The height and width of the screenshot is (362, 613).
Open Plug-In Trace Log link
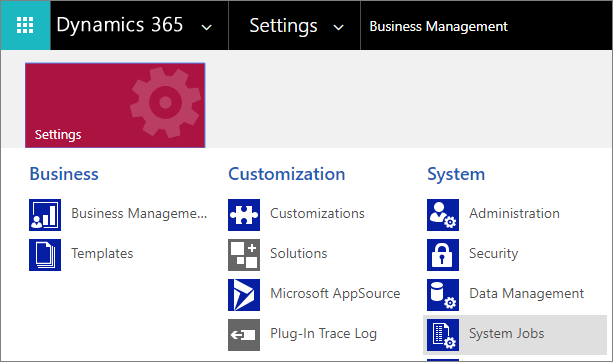pyautogui.click(x=323, y=333)
